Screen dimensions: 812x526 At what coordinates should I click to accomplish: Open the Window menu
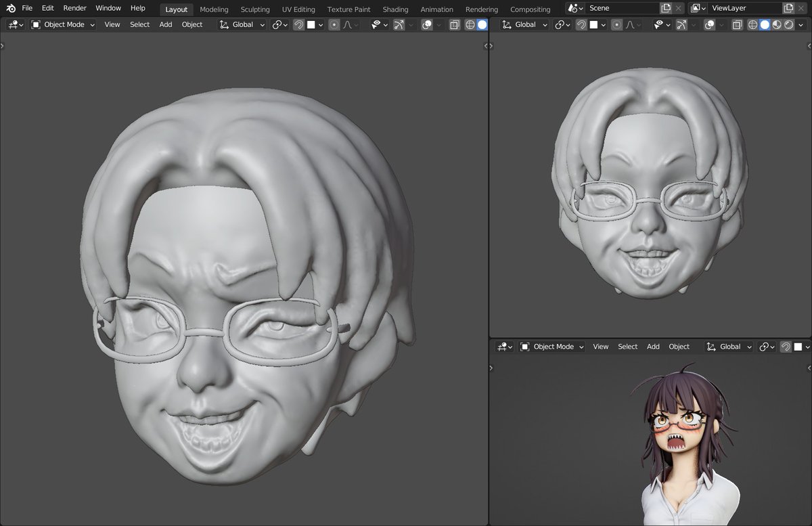click(108, 8)
